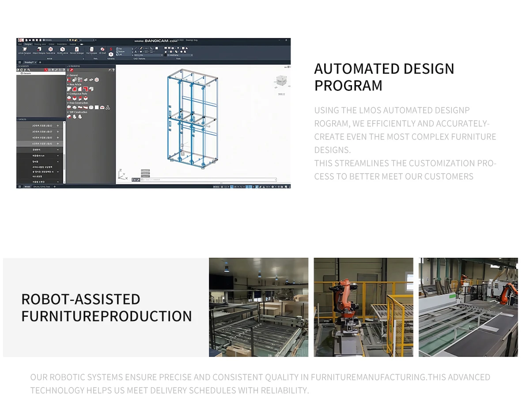Open the Article Designer tool
Viewport: 530px width, 420px height.
tap(24, 49)
